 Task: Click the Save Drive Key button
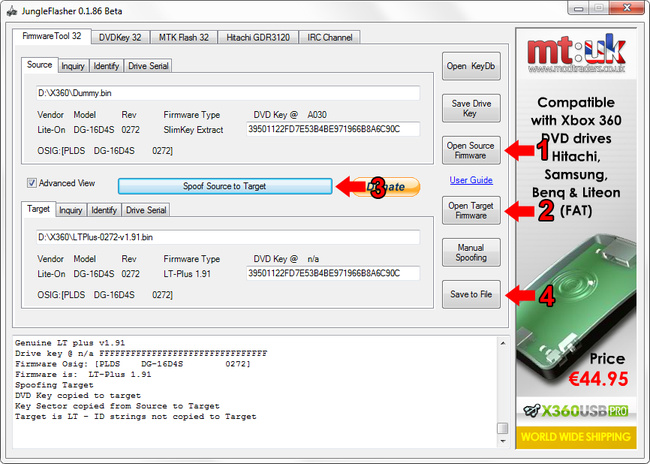[471, 108]
